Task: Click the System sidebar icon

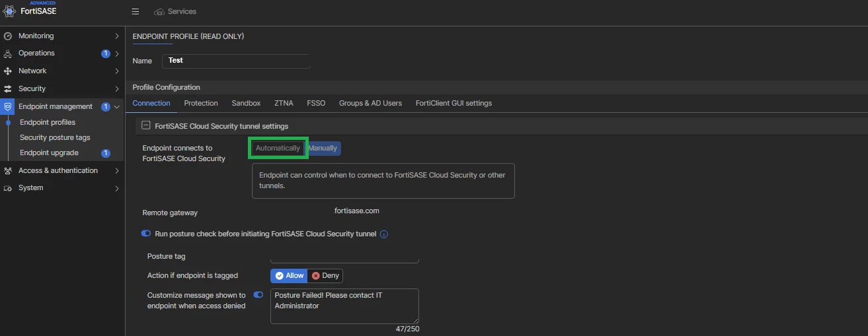Action: (8, 188)
